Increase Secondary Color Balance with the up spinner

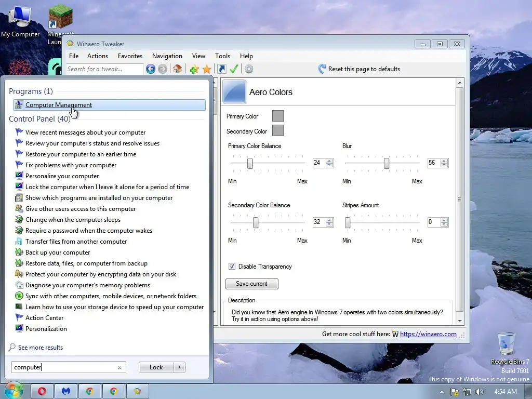point(329,220)
